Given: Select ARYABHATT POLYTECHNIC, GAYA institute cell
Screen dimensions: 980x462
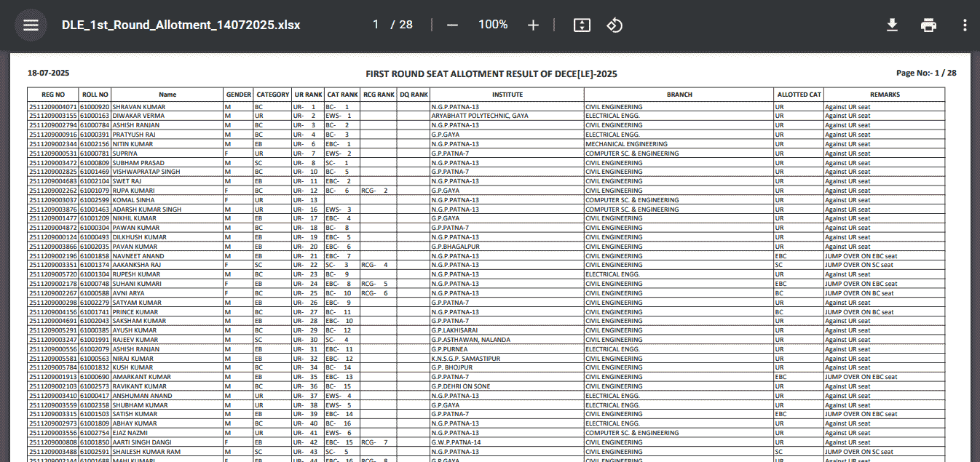Looking at the screenshot, I should coord(479,116).
